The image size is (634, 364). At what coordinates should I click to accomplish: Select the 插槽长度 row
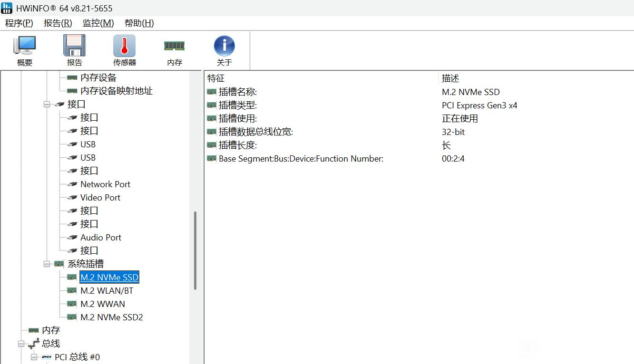pos(419,145)
